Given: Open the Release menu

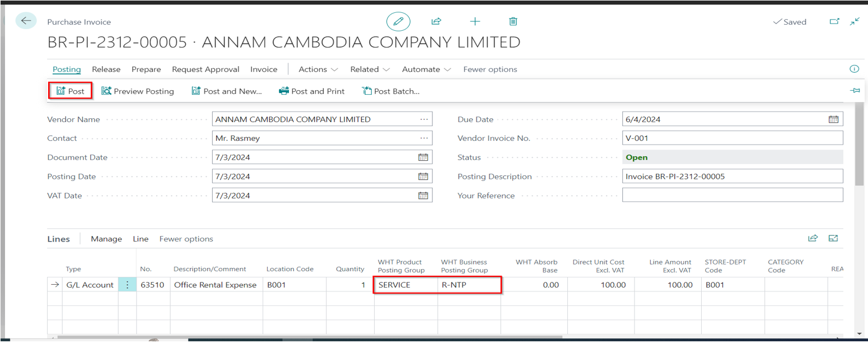Looking at the screenshot, I should (x=106, y=69).
